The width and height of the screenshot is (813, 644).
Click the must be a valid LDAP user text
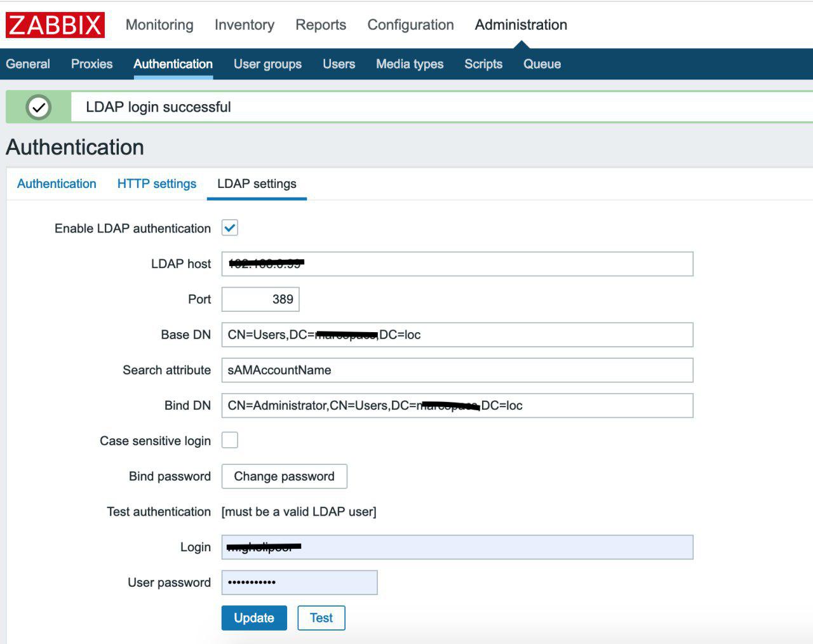[x=299, y=512]
